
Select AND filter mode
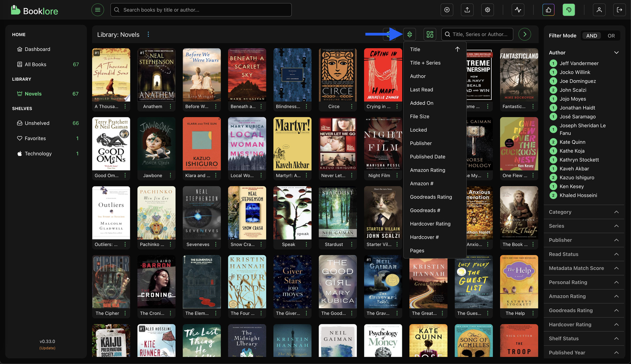tap(591, 36)
